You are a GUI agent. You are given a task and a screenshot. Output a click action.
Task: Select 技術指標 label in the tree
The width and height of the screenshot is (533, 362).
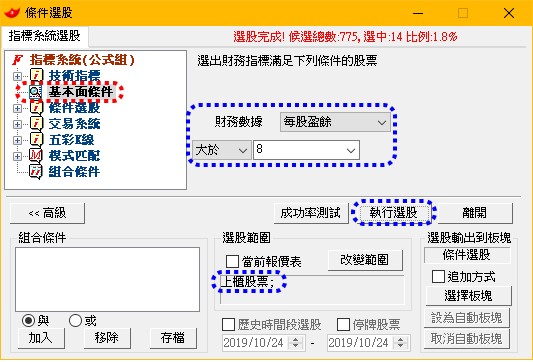coord(74,75)
